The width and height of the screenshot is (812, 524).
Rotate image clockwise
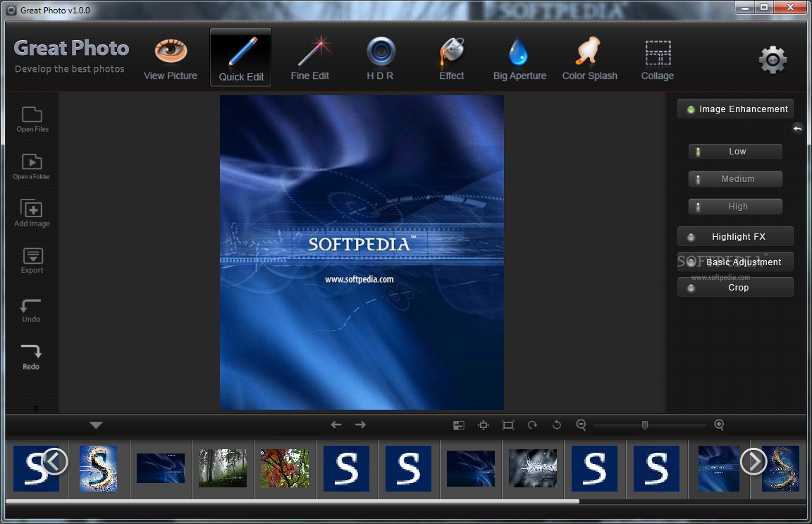[532, 425]
